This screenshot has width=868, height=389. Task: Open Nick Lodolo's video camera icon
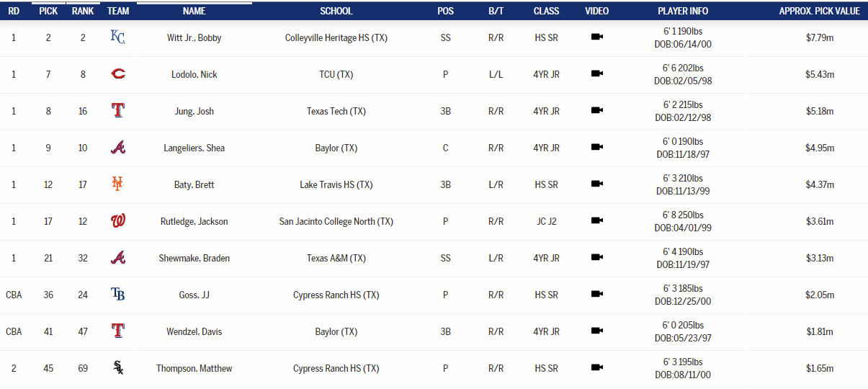[x=596, y=74]
